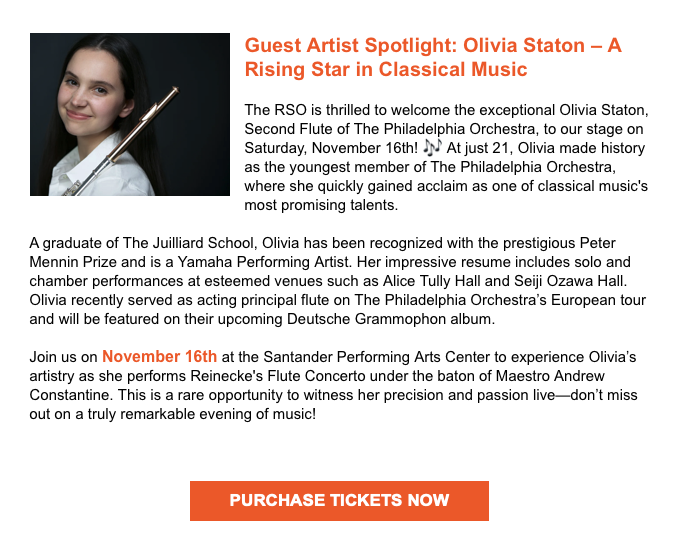Click the orange November 16th date text

point(159,356)
